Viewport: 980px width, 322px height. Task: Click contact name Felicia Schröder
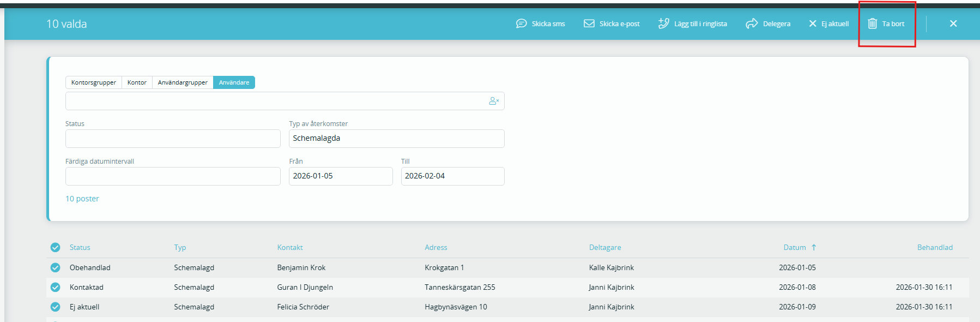point(303,307)
